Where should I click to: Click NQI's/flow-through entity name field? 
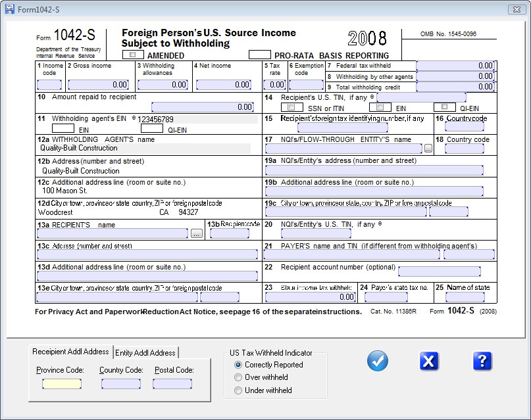pos(343,149)
